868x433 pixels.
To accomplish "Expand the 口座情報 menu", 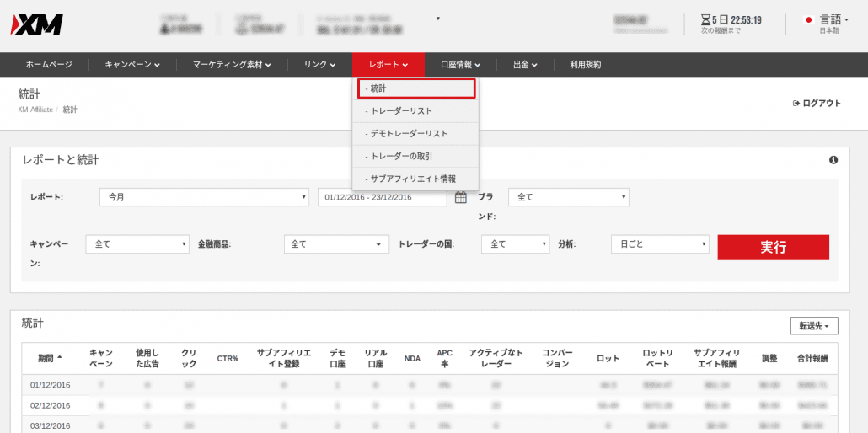I will point(460,65).
